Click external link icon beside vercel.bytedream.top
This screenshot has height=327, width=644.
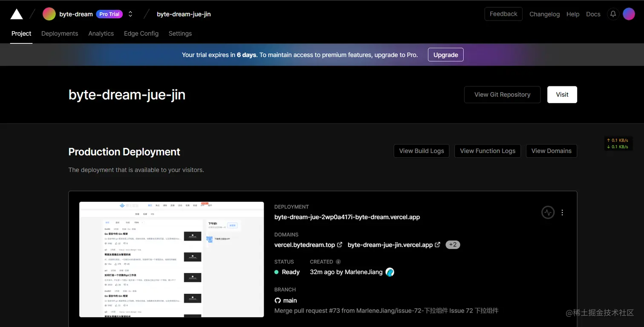pos(339,245)
